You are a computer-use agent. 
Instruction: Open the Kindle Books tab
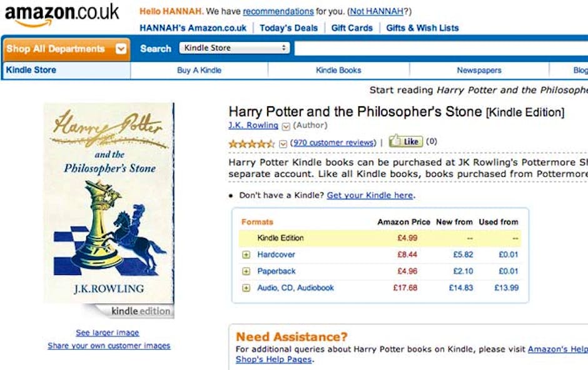(338, 71)
